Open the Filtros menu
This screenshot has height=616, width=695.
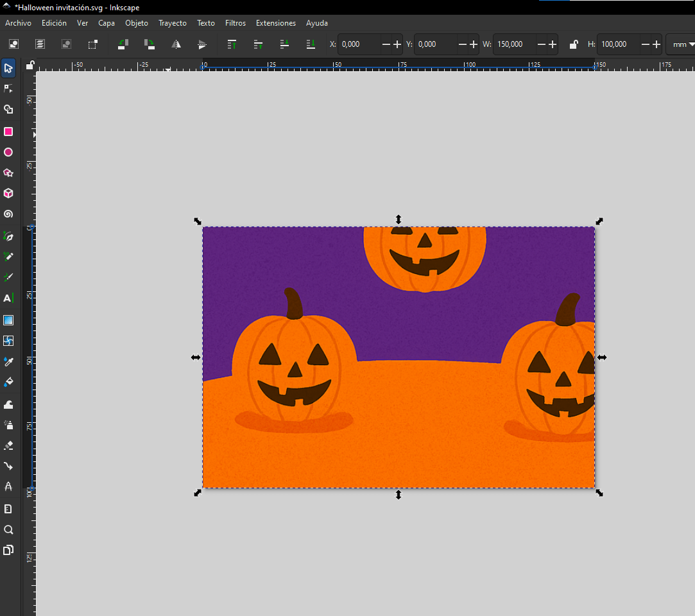tap(235, 23)
